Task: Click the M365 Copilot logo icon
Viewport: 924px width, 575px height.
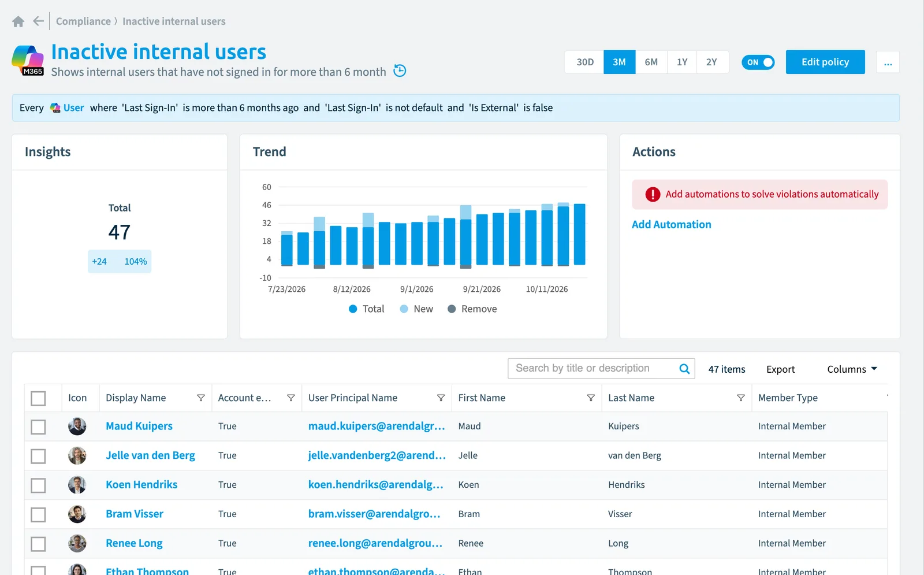Action: tap(28, 60)
